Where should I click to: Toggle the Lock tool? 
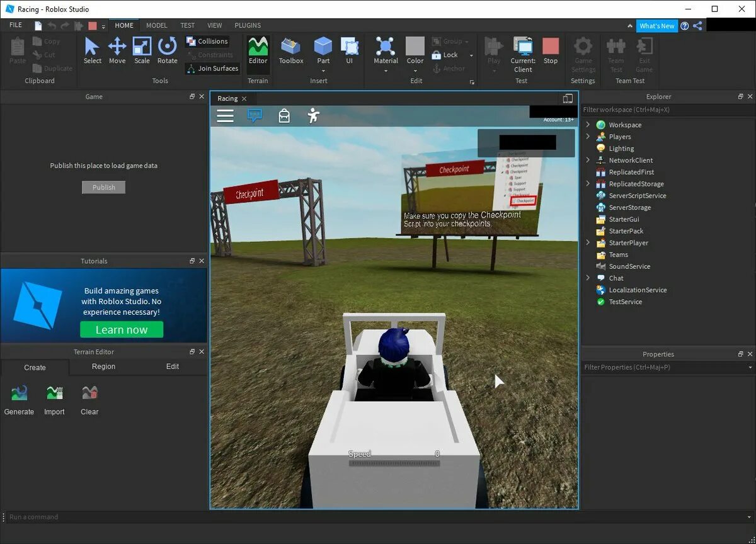[x=444, y=55]
